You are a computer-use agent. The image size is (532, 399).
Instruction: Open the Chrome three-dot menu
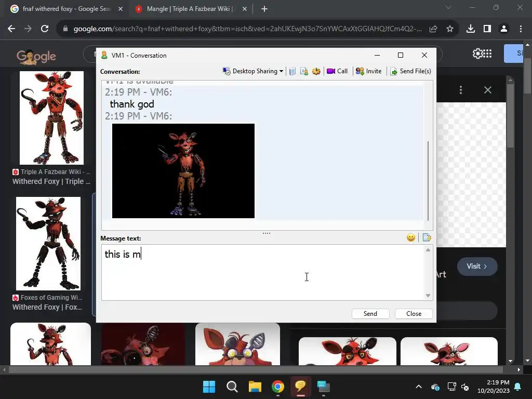pos(521,29)
